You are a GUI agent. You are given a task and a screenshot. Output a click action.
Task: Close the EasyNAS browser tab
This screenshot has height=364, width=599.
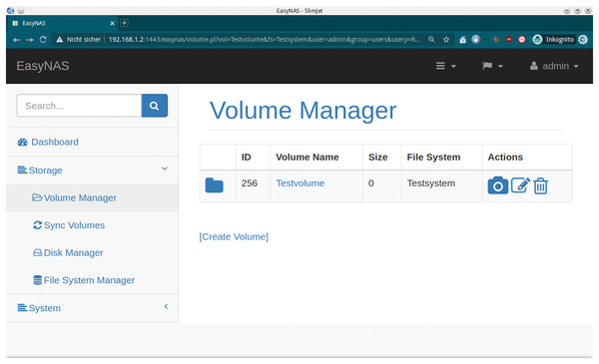click(112, 23)
